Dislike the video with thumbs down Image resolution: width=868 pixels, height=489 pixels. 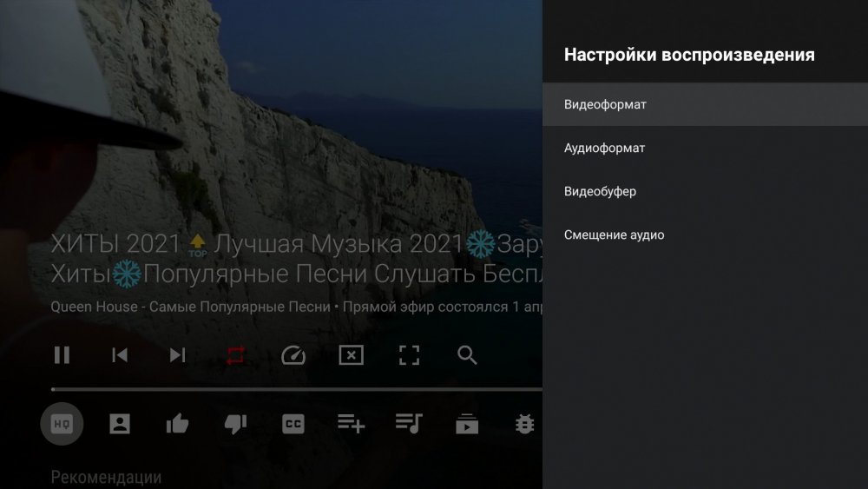click(235, 424)
